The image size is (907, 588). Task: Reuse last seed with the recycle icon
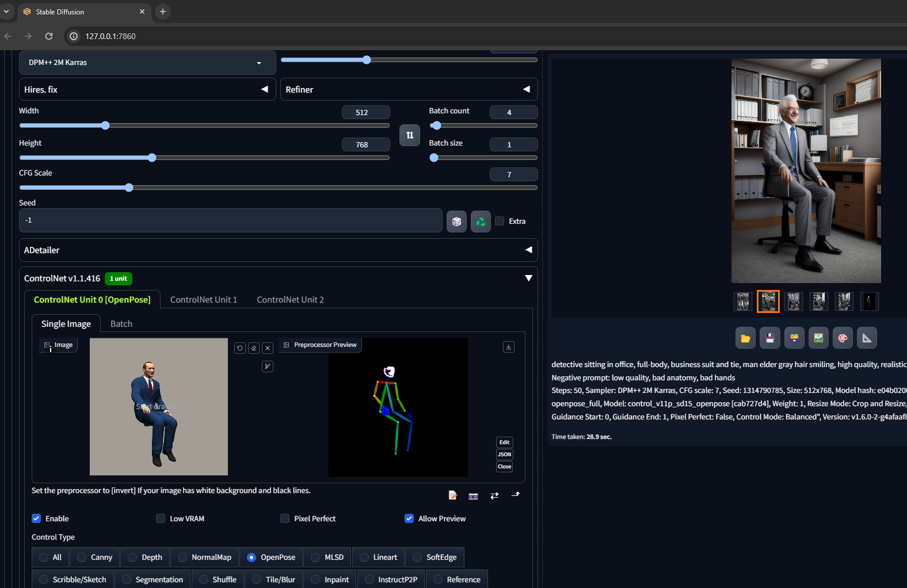pyautogui.click(x=481, y=222)
